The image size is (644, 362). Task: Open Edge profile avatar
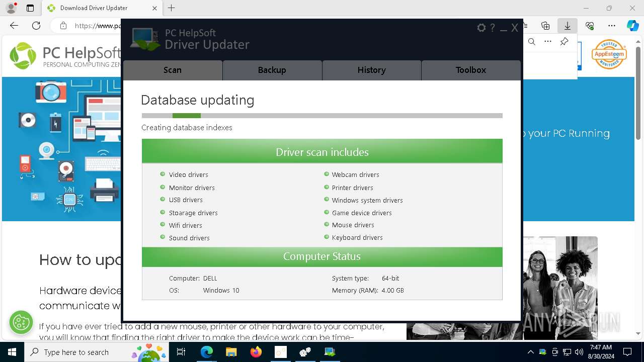click(11, 8)
